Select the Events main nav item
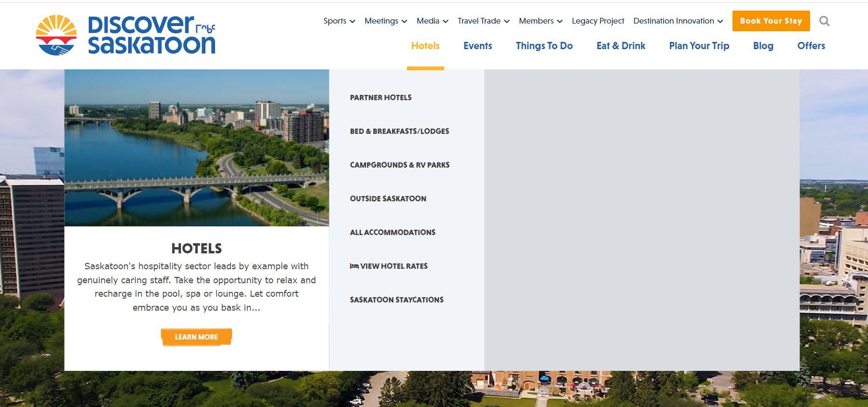868x407 pixels. (x=477, y=46)
